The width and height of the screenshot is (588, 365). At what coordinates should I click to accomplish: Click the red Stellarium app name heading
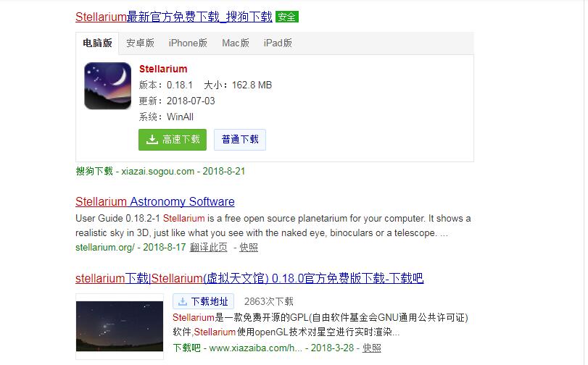pos(163,69)
